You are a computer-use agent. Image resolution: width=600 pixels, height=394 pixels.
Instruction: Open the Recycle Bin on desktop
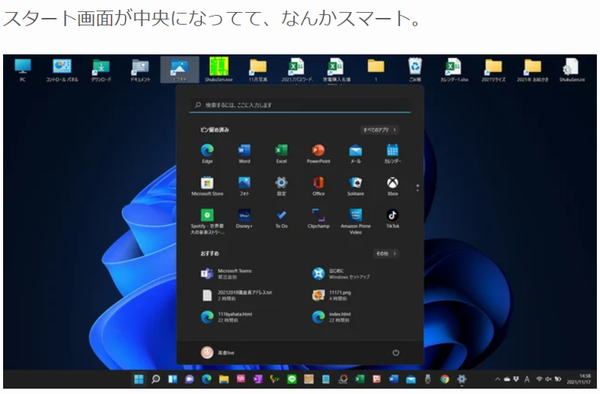tap(415, 70)
